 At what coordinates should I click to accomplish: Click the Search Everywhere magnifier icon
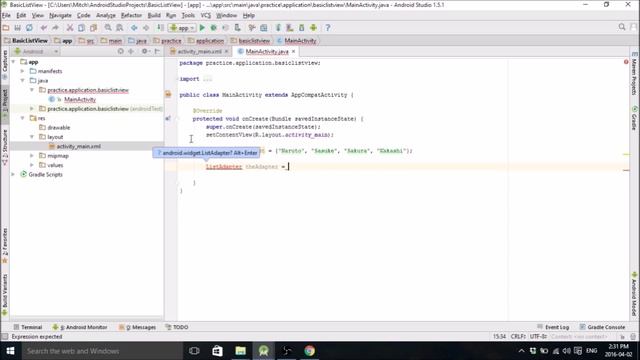coord(622,27)
